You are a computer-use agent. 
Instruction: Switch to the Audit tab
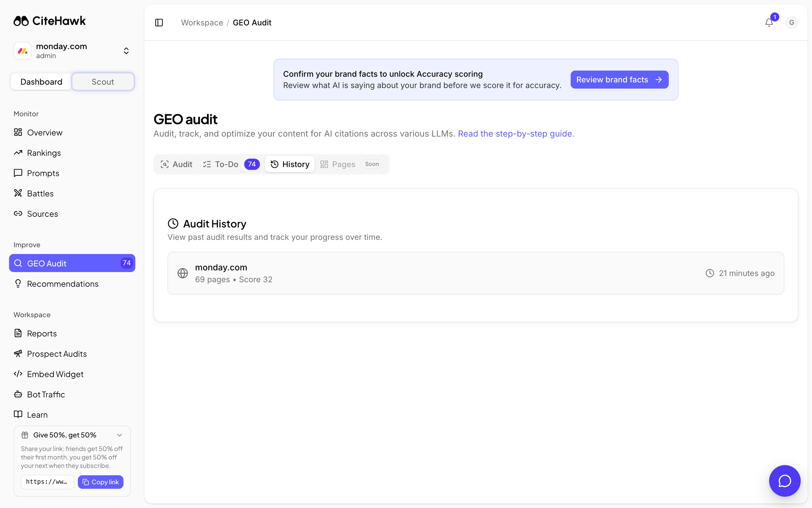point(176,164)
